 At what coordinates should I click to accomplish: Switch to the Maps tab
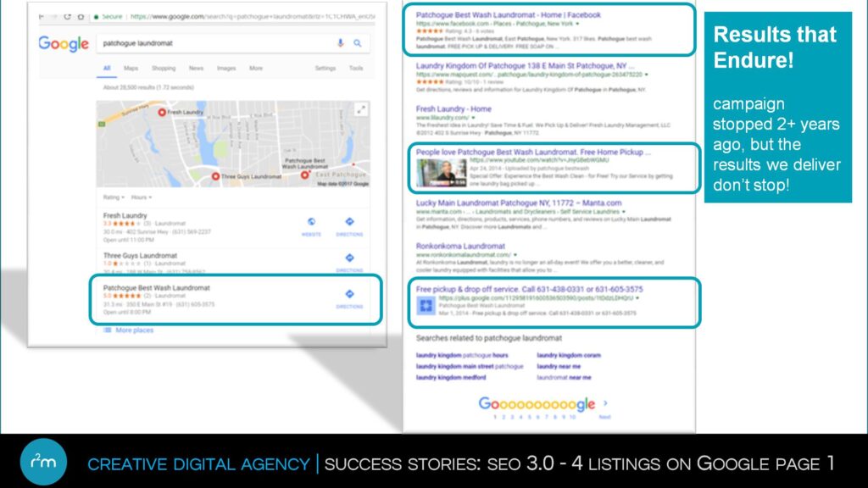131,68
